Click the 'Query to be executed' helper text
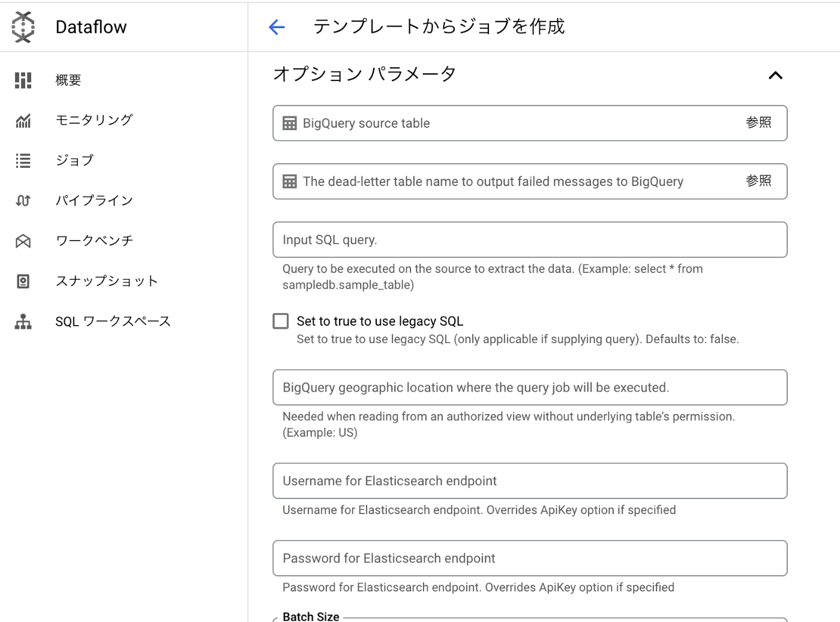This screenshot has height=622, width=840. pos(493,277)
